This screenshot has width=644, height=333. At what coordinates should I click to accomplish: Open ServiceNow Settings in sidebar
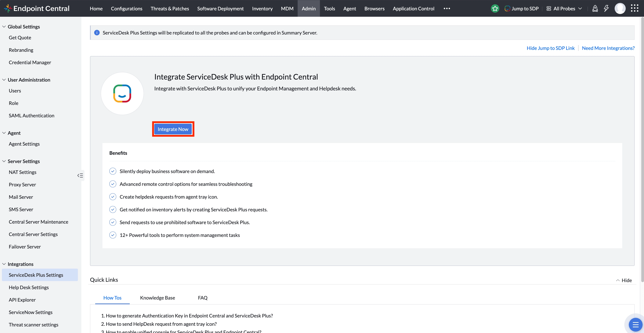coord(31,312)
